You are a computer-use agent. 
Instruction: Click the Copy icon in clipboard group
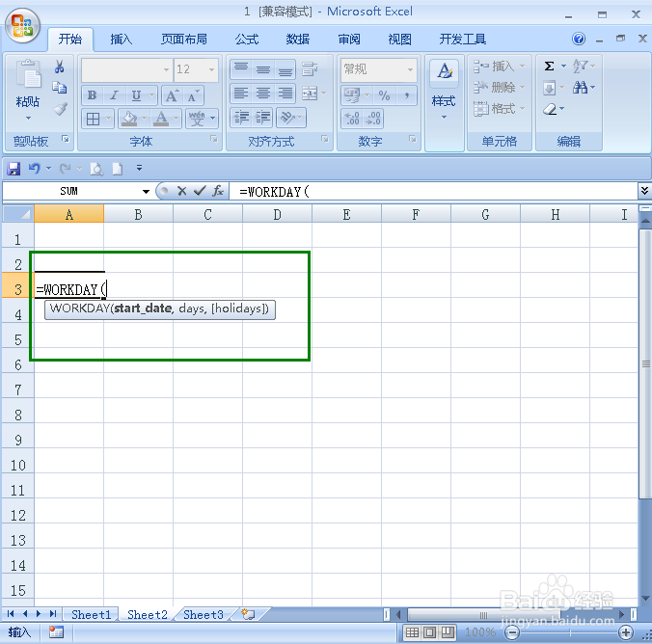[60, 88]
